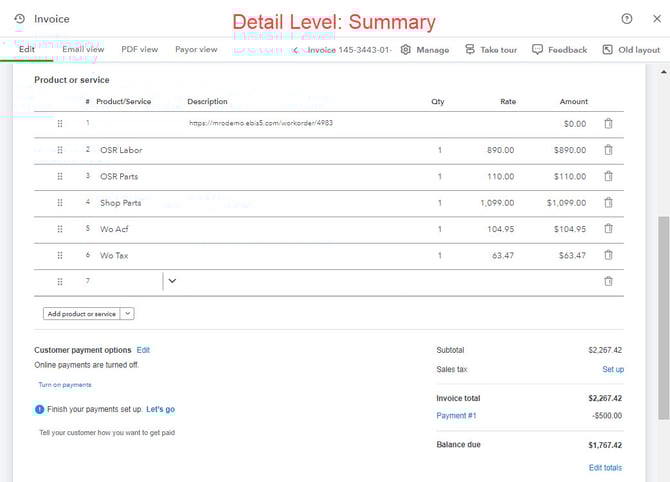Click OSR Labor product name cell
The height and width of the screenshot is (482, 670).
121,150
